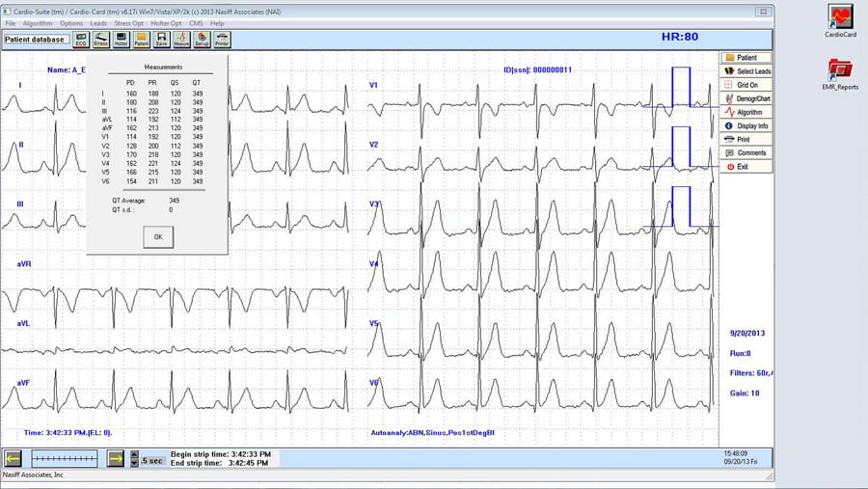Open the Stress Opt menu
This screenshot has width=868, height=489.
[129, 22]
